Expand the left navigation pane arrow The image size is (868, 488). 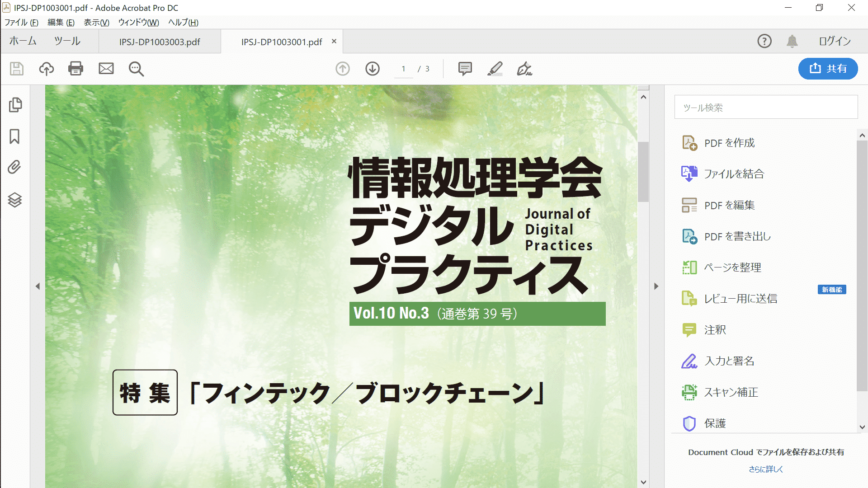pos(38,286)
